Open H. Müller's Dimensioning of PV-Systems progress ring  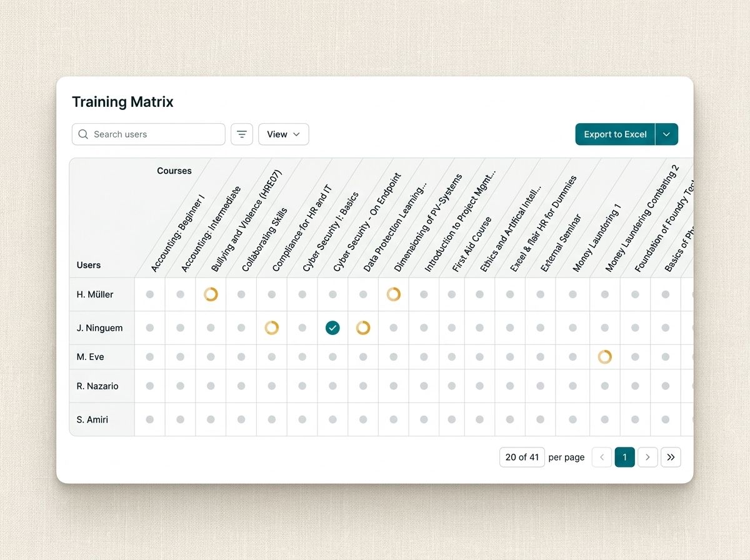[x=393, y=294]
